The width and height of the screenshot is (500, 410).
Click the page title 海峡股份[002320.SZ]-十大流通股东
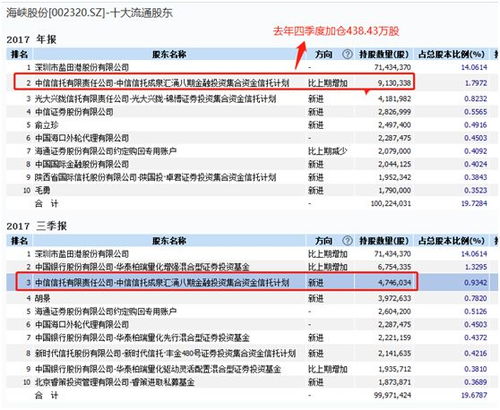coord(90,13)
